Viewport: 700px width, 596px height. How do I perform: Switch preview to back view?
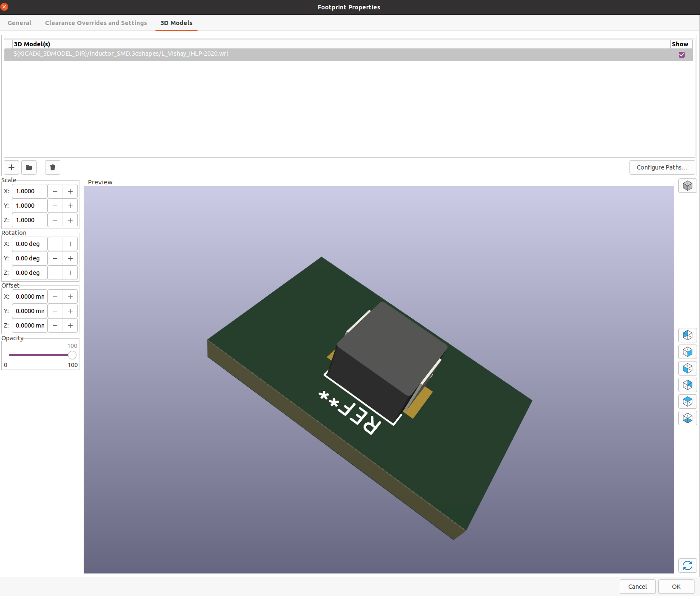click(x=687, y=385)
